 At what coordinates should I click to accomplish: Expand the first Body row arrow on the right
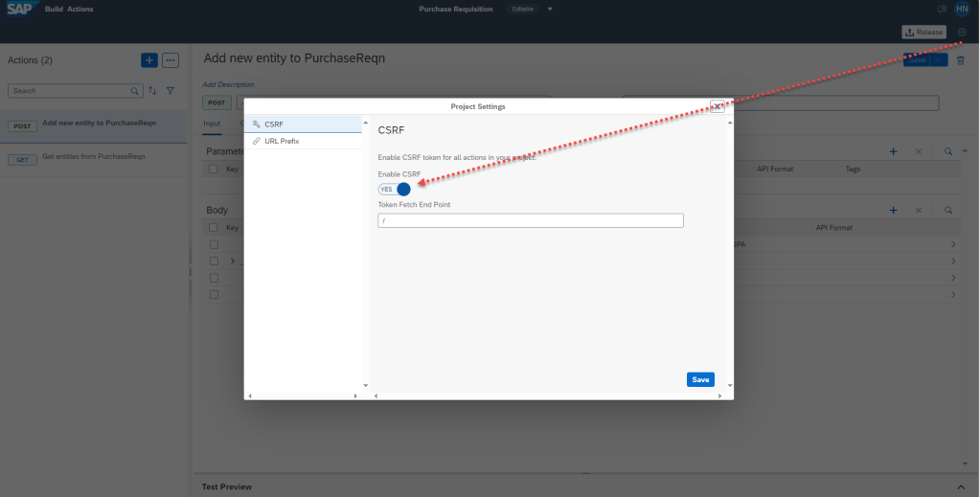[x=952, y=245]
